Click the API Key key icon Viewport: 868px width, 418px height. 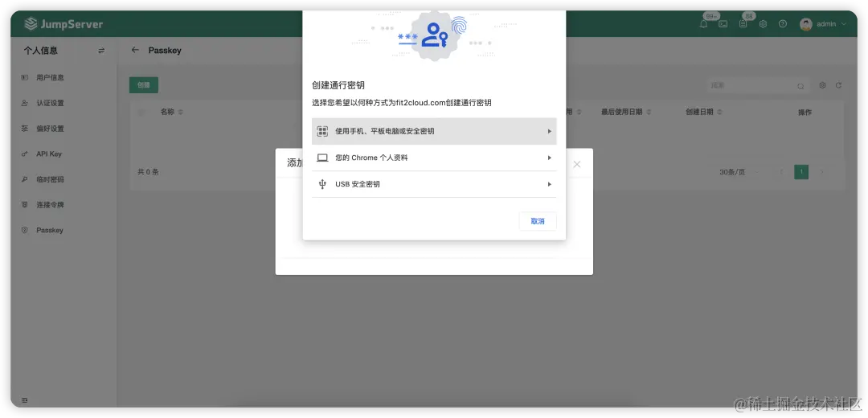[x=24, y=154]
